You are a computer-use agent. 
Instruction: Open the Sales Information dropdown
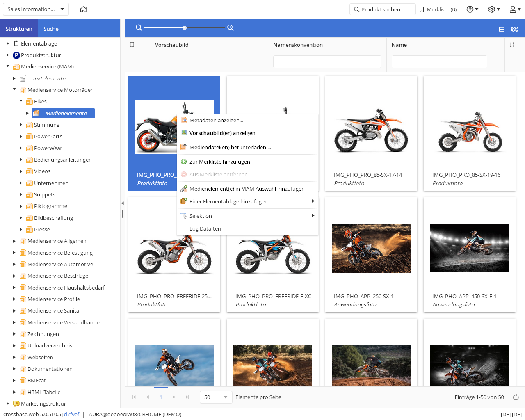point(36,9)
